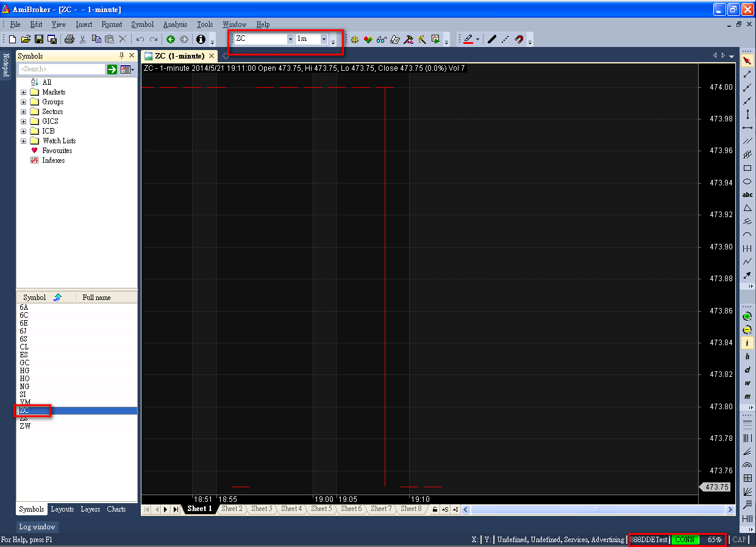Switch to the Charts tab
Image resolution: width=756 pixels, height=547 pixels.
tap(116, 509)
